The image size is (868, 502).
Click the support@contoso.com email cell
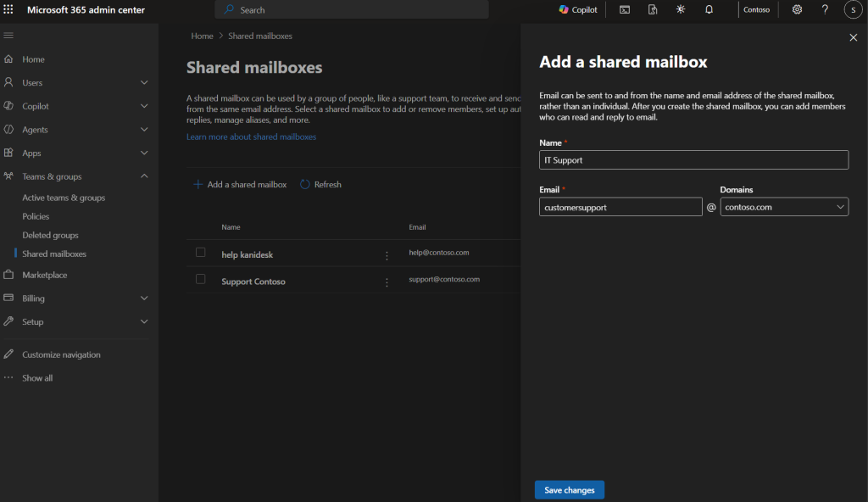pyautogui.click(x=444, y=279)
